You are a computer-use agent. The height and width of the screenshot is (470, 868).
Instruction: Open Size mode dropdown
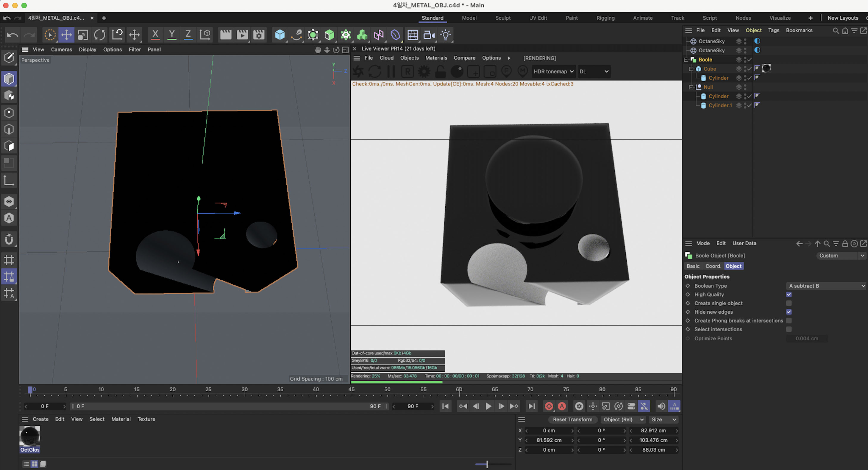664,419
